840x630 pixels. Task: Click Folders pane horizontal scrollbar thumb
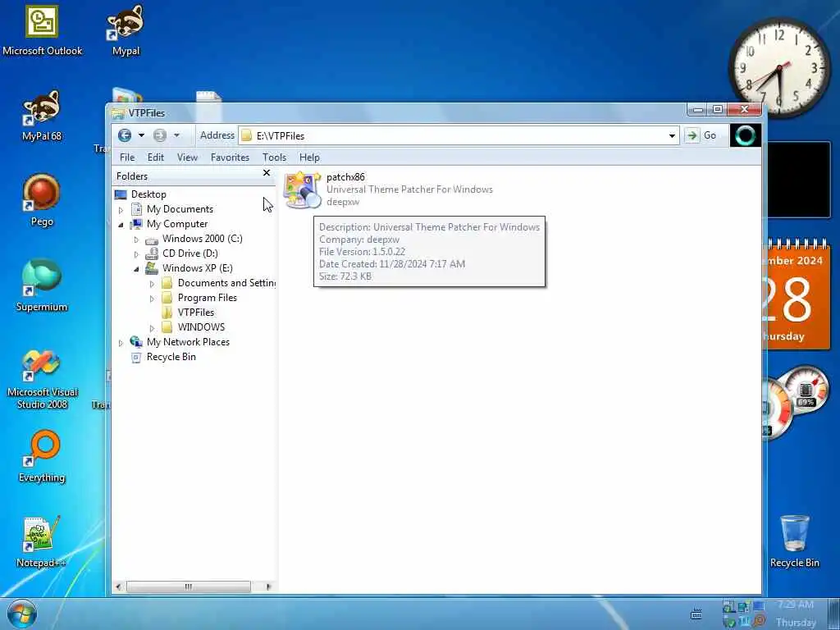[188, 587]
